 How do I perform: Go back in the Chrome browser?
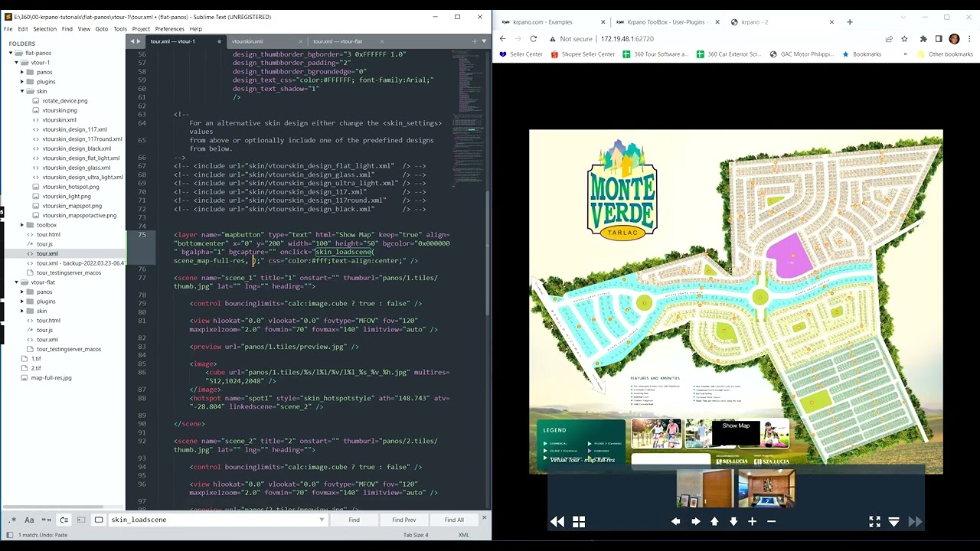(x=502, y=39)
